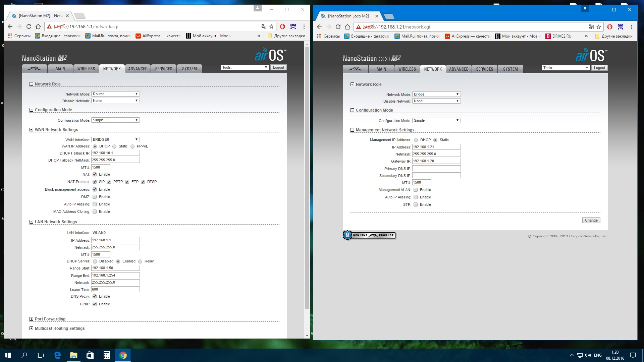Open Mail.Ru bookmark in right browser
The width and height of the screenshot is (644, 362).
[x=417, y=36]
